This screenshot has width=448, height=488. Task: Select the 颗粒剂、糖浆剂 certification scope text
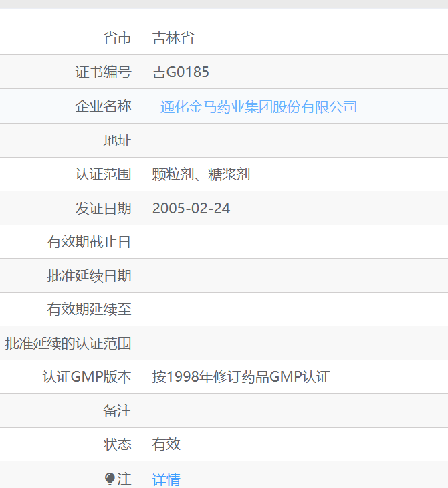pyautogui.click(x=201, y=174)
